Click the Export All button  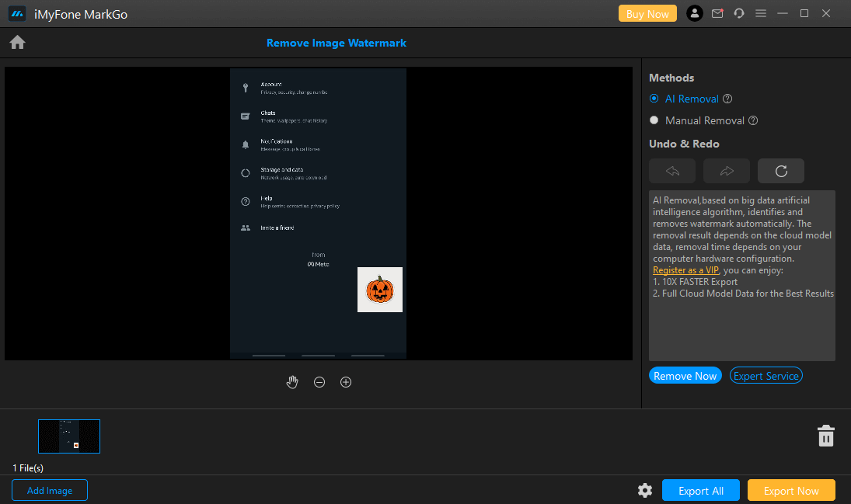tap(701, 491)
